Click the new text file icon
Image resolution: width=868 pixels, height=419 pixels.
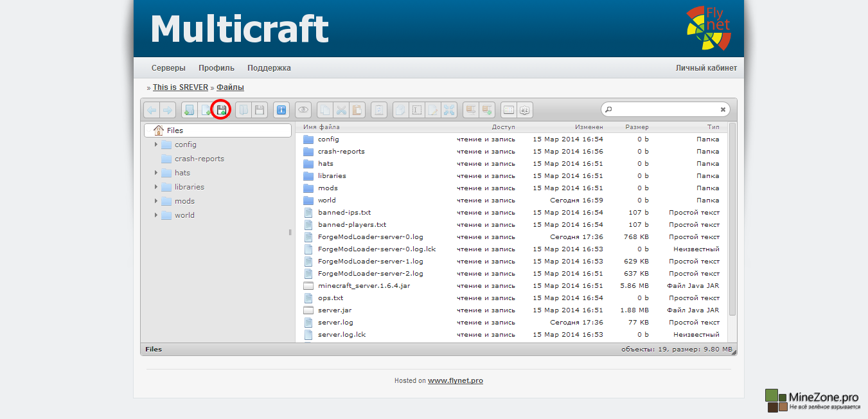[x=205, y=110]
